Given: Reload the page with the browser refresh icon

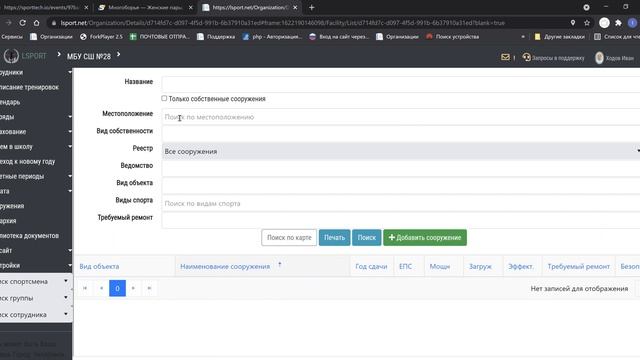Looking at the screenshot, I should click(22, 23).
